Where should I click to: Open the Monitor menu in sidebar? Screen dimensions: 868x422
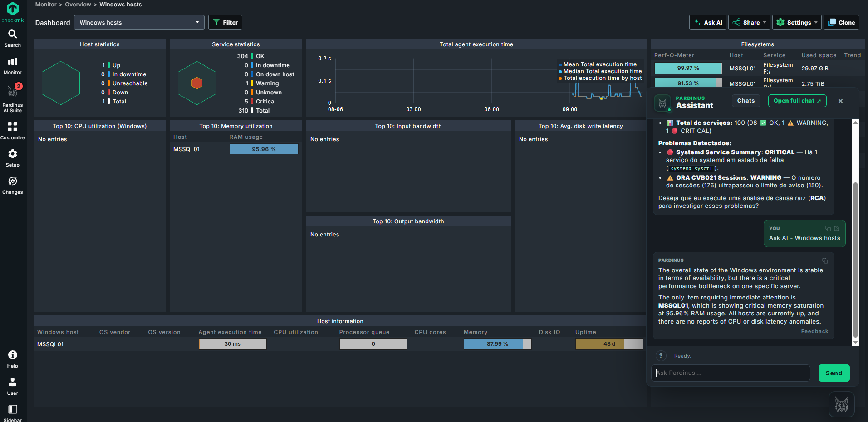point(13,66)
